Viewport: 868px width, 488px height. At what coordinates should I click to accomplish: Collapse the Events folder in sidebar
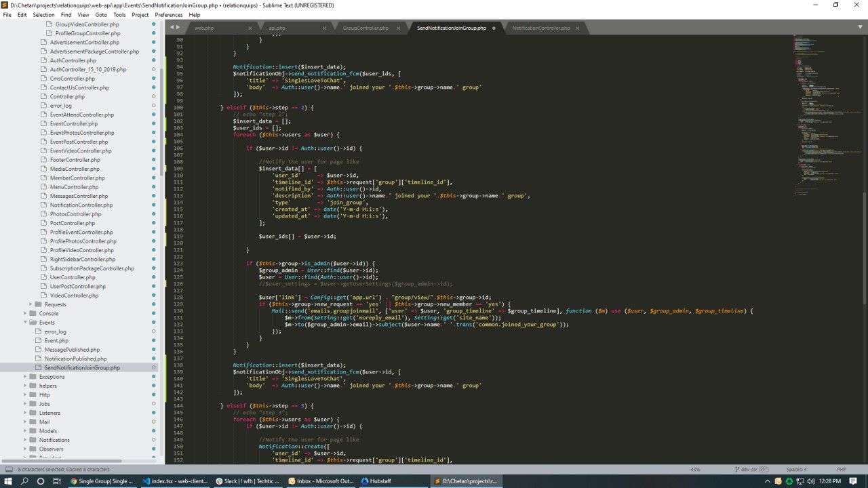(x=26, y=323)
